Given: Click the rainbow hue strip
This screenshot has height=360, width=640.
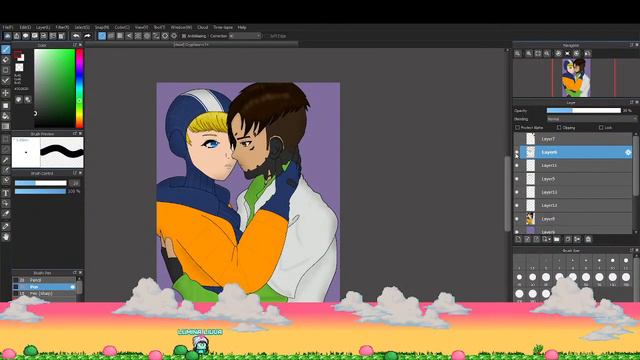Looking at the screenshot, I should (80, 89).
